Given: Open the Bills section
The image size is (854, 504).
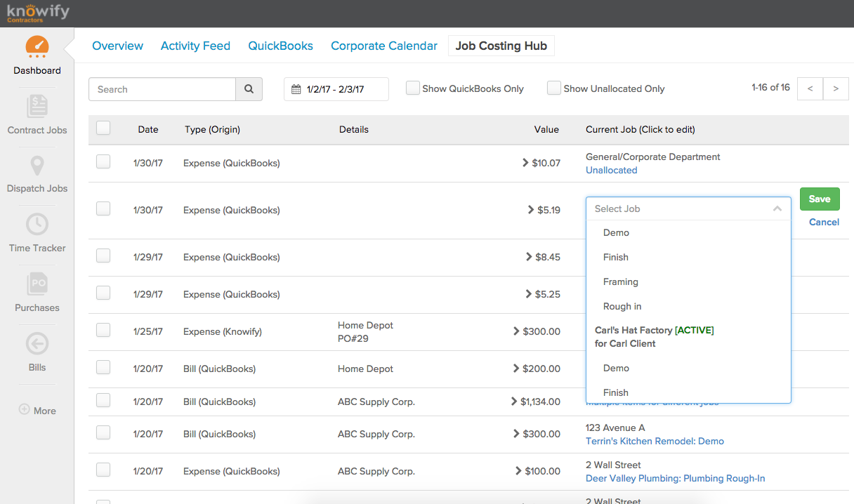Looking at the screenshot, I should 37,352.
